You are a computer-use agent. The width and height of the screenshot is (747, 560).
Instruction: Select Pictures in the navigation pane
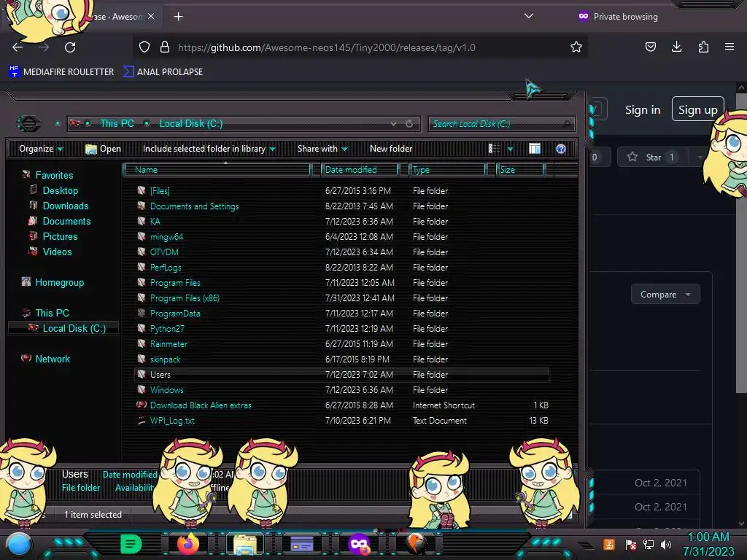(x=60, y=236)
